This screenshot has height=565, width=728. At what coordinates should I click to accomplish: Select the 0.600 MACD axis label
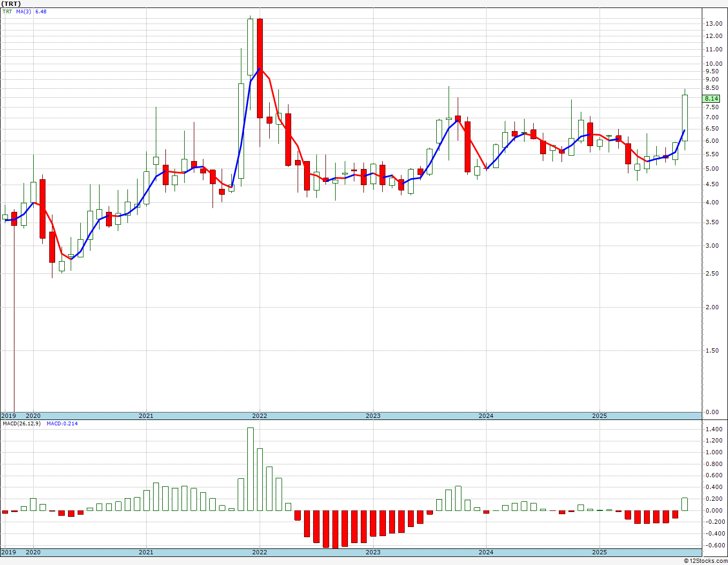(714, 476)
